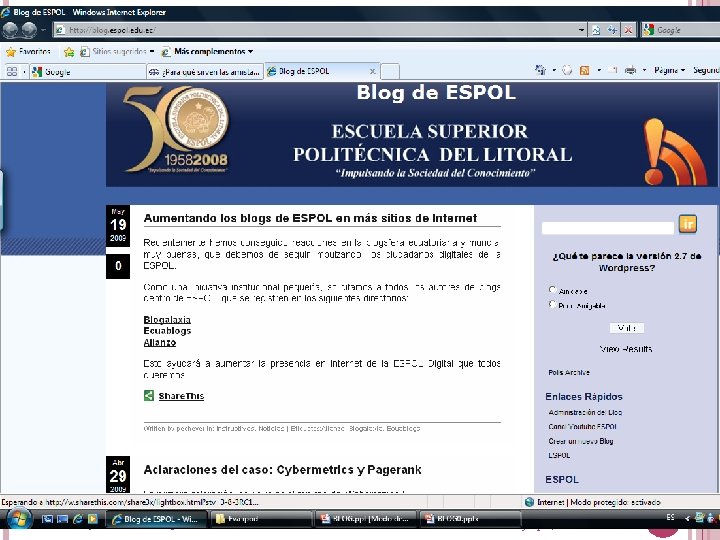
Task: Open the Blogalaxia link
Action: 167,320
